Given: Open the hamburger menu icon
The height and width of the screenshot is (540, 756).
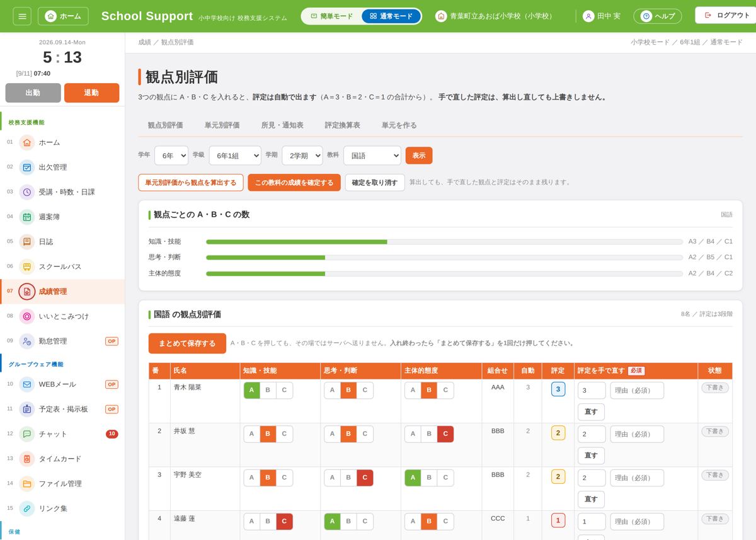Looking at the screenshot, I should (22, 16).
